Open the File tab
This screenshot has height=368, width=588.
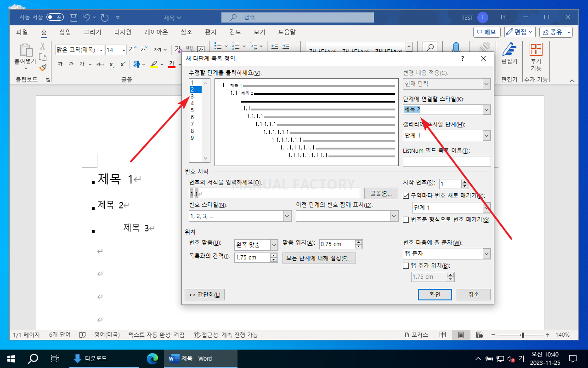pos(22,32)
